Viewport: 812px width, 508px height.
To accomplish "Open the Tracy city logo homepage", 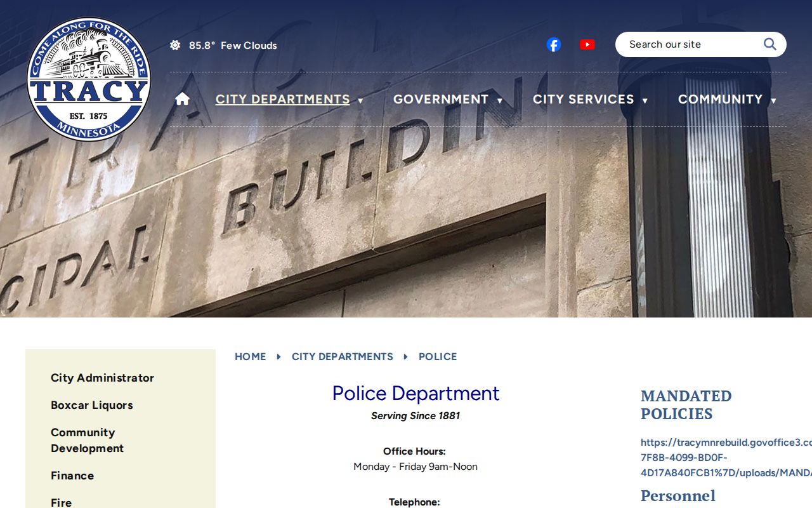I will click(x=89, y=79).
